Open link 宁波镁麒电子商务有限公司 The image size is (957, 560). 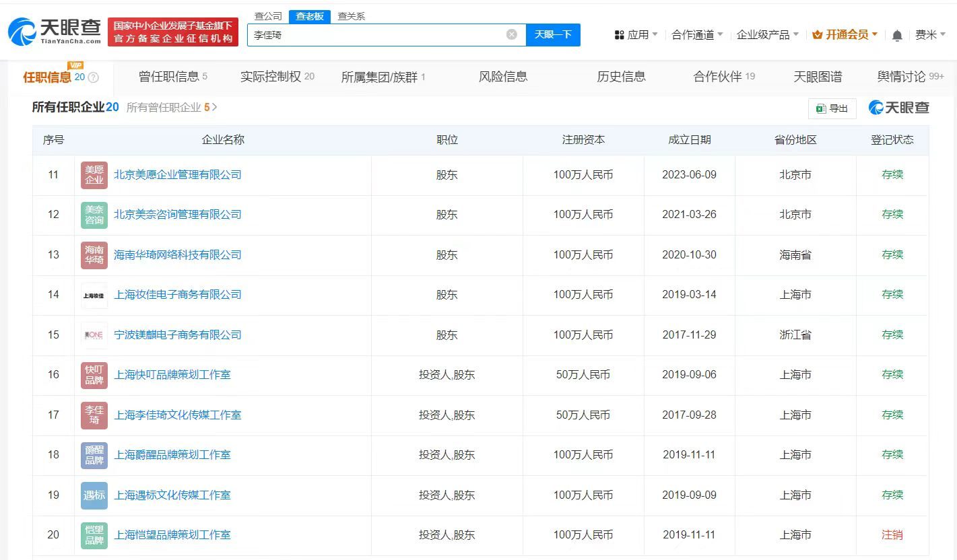click(x=178, y=335)
